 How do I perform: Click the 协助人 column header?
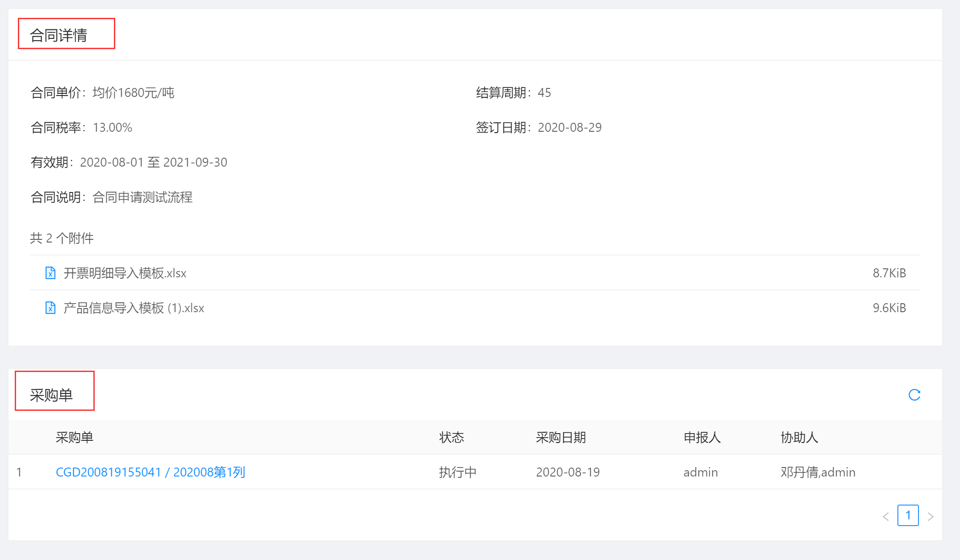coord(799,437)
